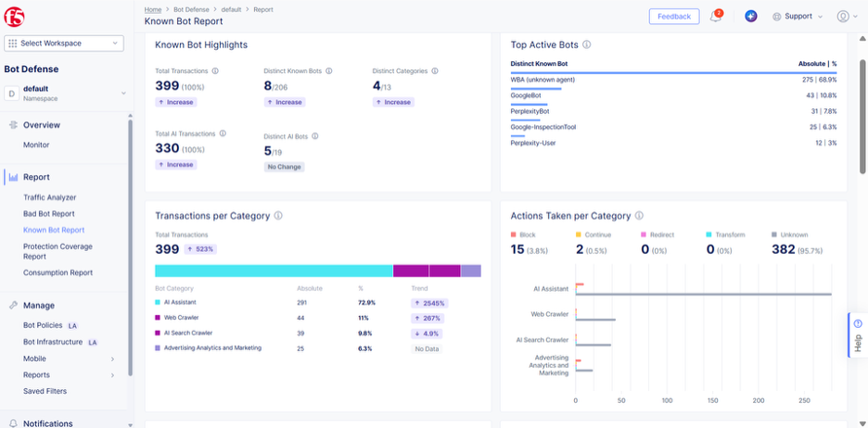
Task: Open the notifications bell icon
Action: coord(716,16)
